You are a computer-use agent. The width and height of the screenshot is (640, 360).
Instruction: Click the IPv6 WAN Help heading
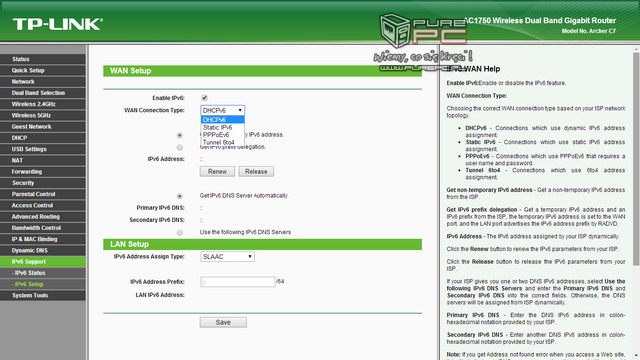pos(473,69)
